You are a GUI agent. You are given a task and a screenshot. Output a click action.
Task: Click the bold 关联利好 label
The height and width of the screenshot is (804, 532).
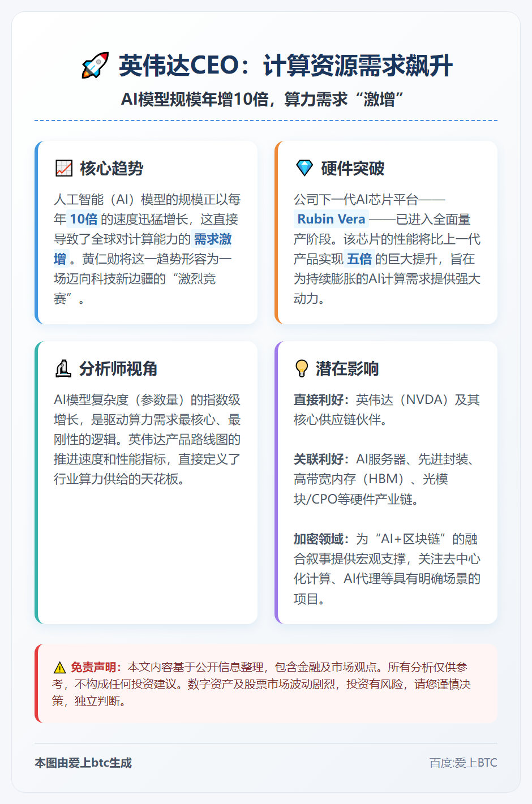(x=319, y=459)
